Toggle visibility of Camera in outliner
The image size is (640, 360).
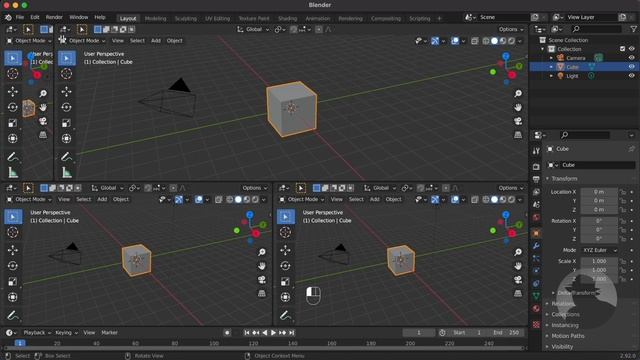[x=631, y=58]
